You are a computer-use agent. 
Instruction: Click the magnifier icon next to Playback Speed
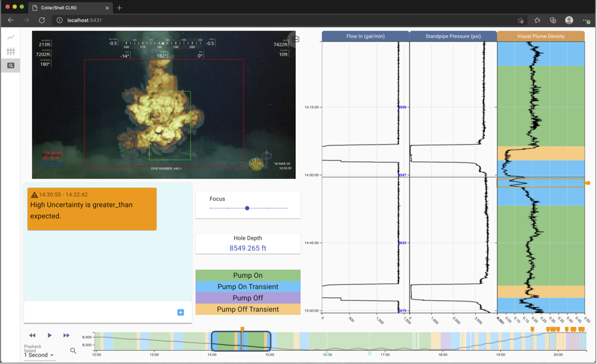pos(73,349)
